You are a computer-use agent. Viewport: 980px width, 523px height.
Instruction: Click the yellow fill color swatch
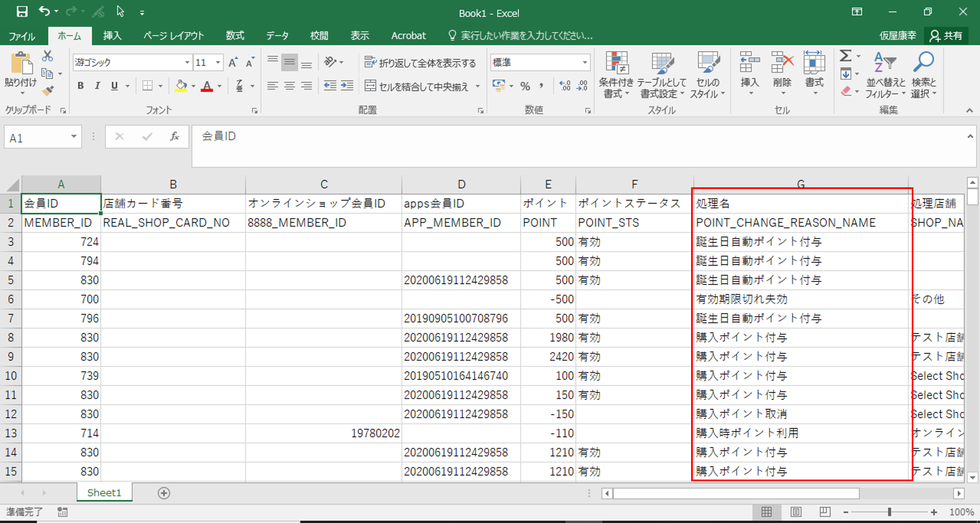181,86
